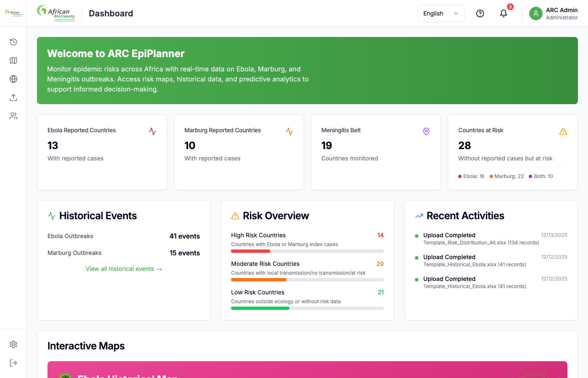The width and height of the screenshot is (588, 378).
Task: Click the 41 events count
Action: (185, 236)
